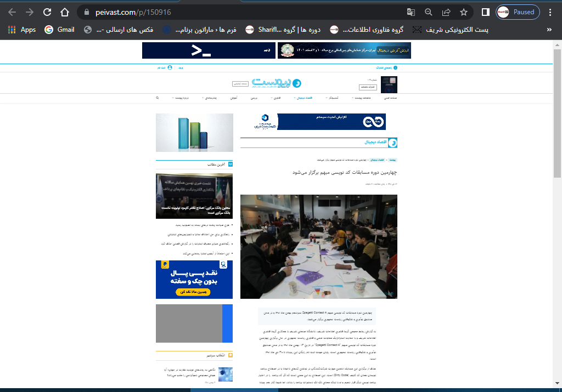
Task: Open the صفحه اصلی menu item
Action: [x=390, y=98]
